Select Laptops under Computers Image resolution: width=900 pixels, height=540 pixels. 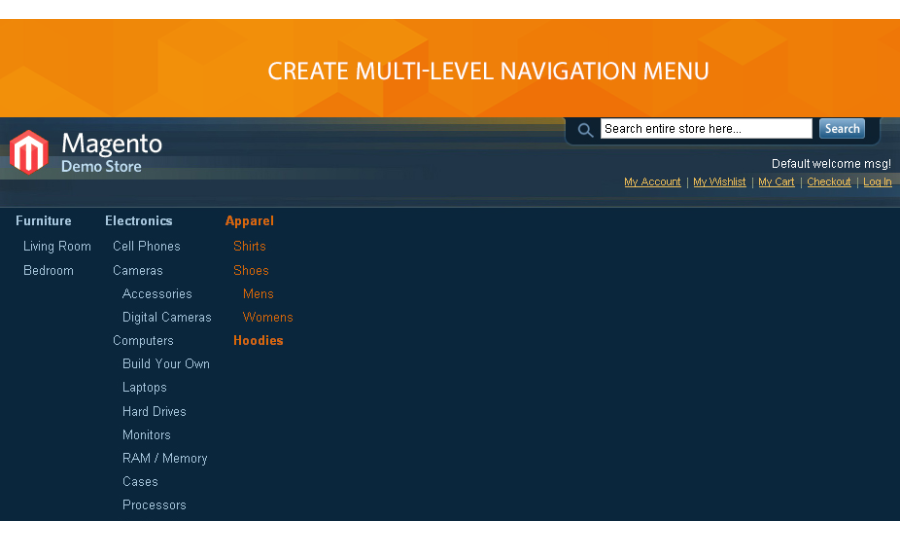(x=144, y=387)
